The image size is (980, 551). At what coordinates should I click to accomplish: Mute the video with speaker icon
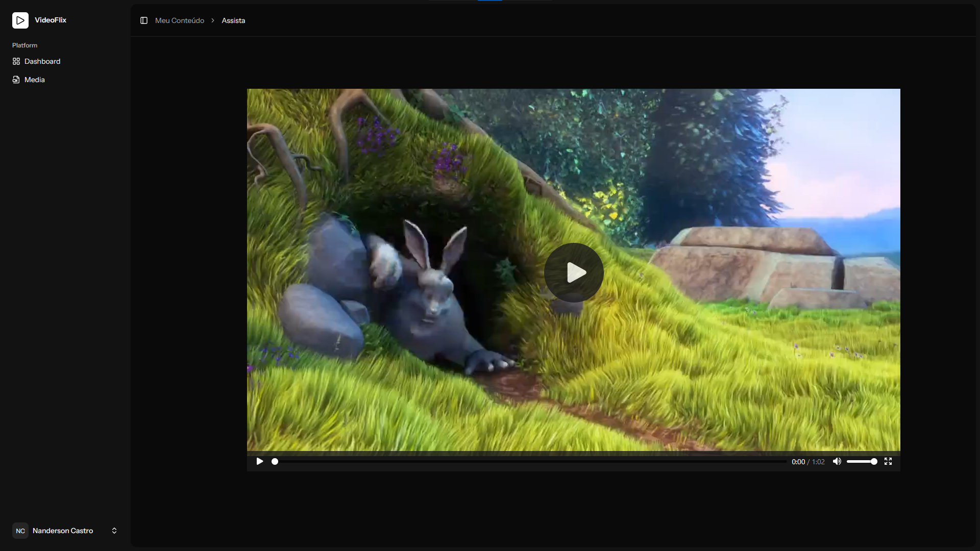(x=837, y=461)
